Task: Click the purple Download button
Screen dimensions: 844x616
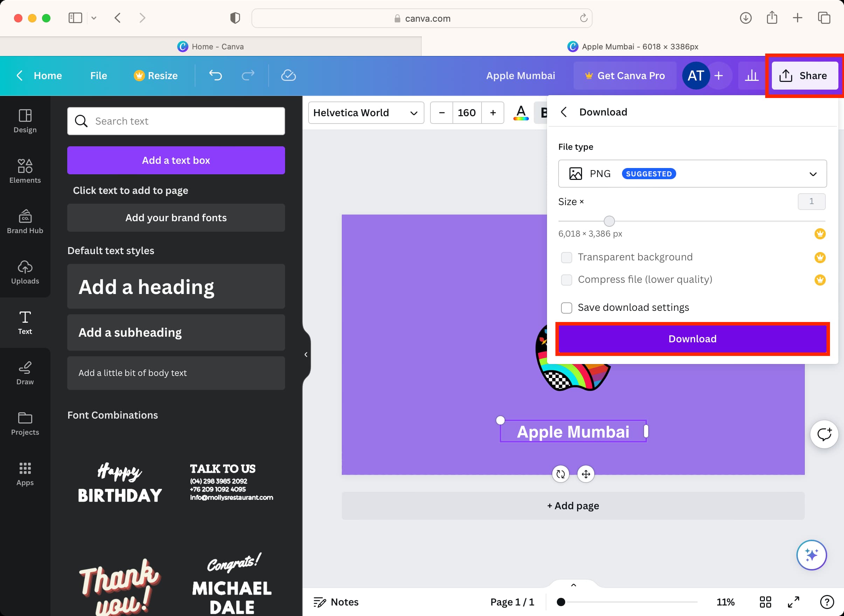Action: pyautogui.click(x=692, y=338)
